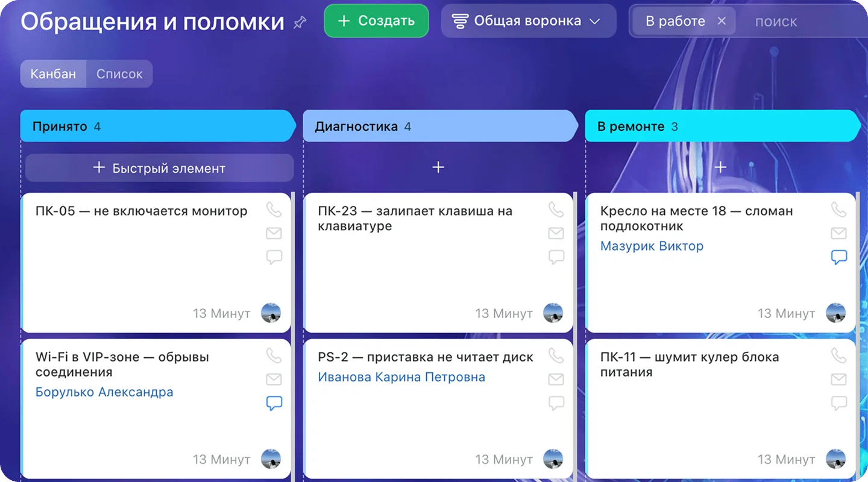Click the email icon on the ПК-11 card
The height and width of the screenshot is (482, 868).
(x=838, y=379)
